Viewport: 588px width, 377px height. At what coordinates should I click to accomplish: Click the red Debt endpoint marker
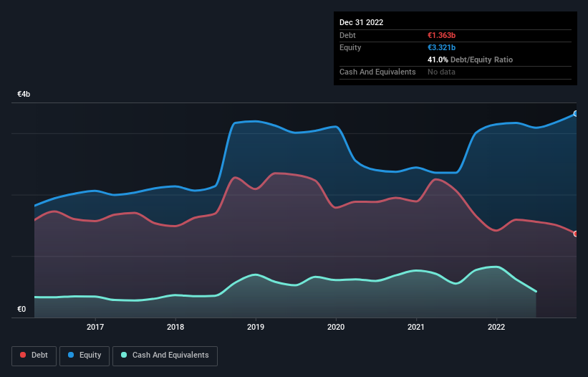click(x=576, y=234)
